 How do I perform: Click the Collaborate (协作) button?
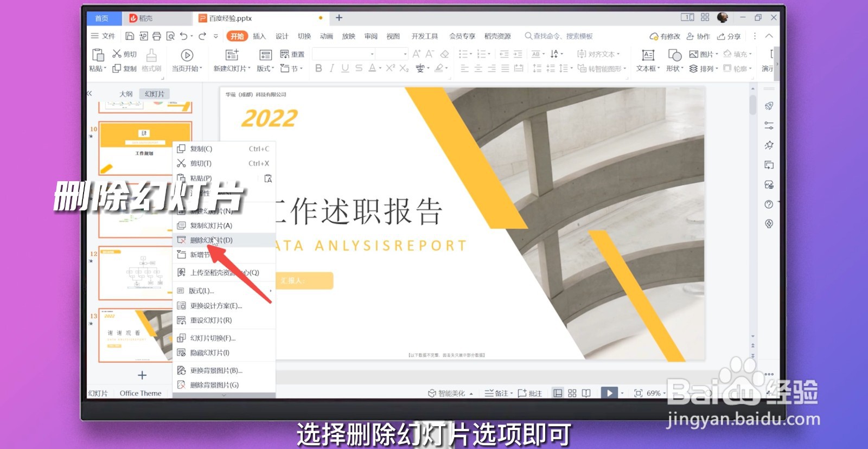[x=698, y=36]
